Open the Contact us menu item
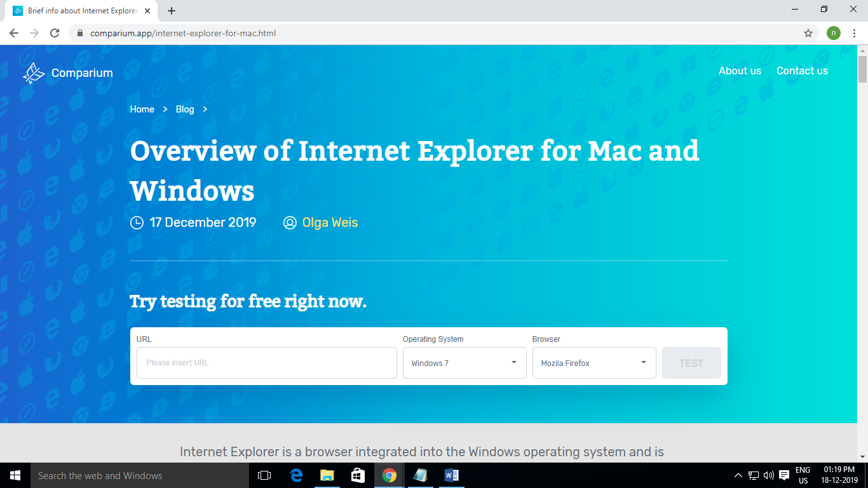 (x=802, y=71)
